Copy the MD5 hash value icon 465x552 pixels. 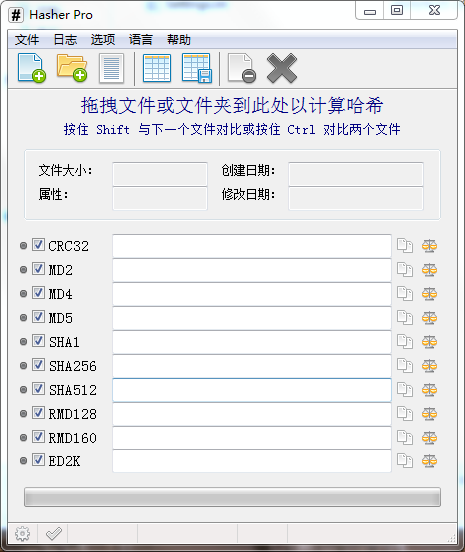tap(405, 318)
